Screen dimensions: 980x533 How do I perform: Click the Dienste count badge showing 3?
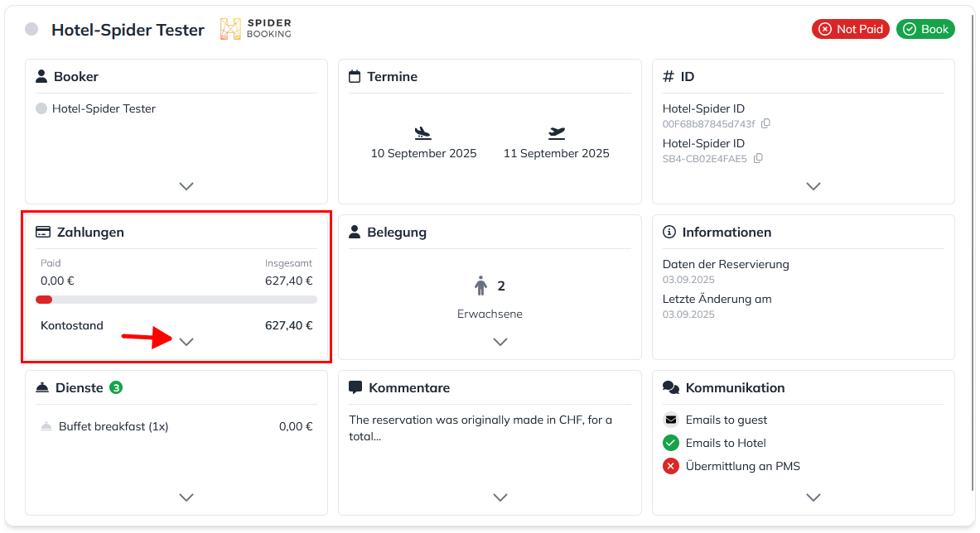(x=116, y=387)
